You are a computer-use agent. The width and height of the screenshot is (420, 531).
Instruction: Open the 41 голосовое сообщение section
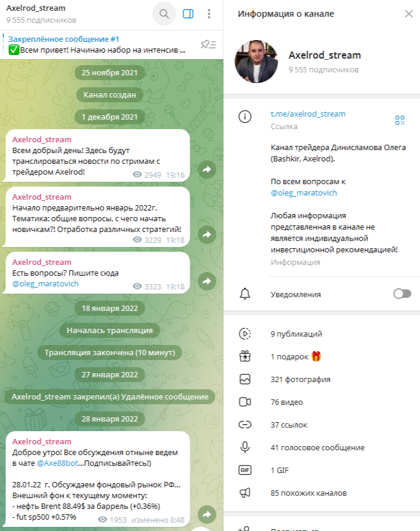coord(322,447)
